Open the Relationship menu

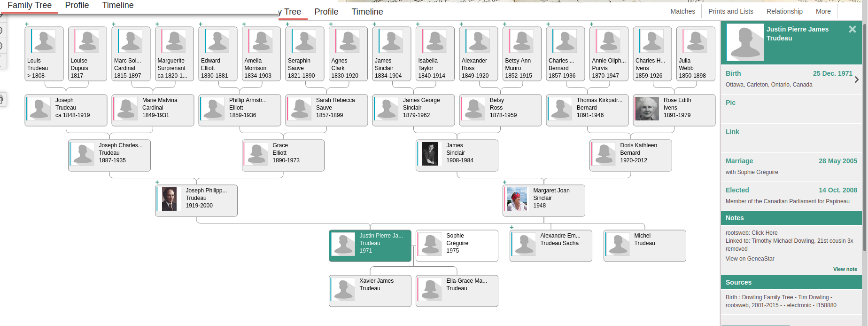tap(784, 11)
